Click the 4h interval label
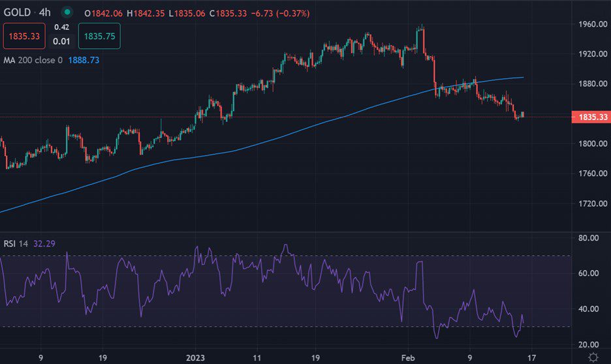This screenshot has width=611, height=364. (x=45, y=12)
